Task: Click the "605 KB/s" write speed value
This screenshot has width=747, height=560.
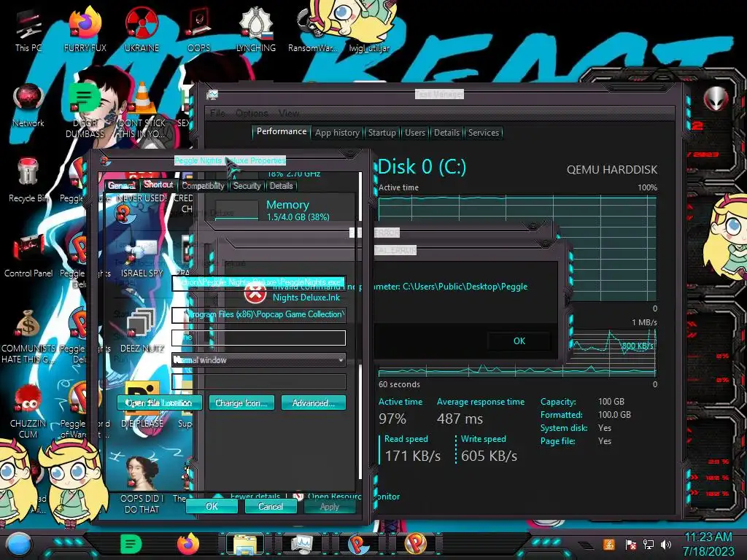Action: [489, 456]
